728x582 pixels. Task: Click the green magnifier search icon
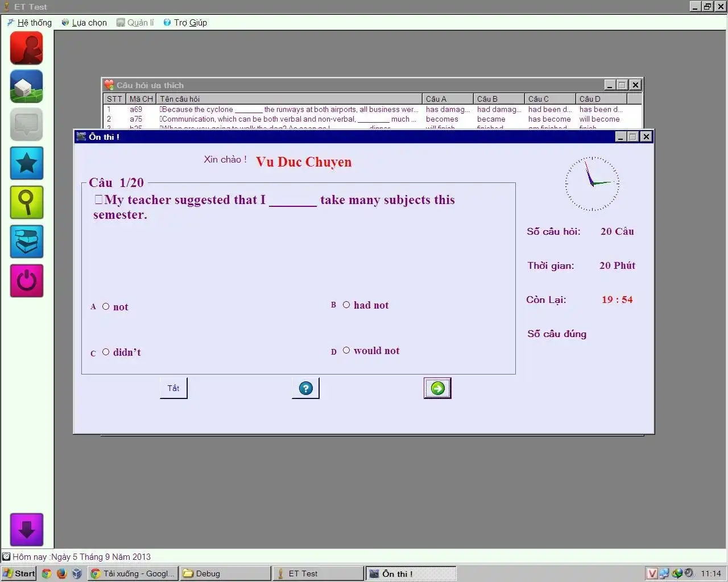click(x=26, y=202)
